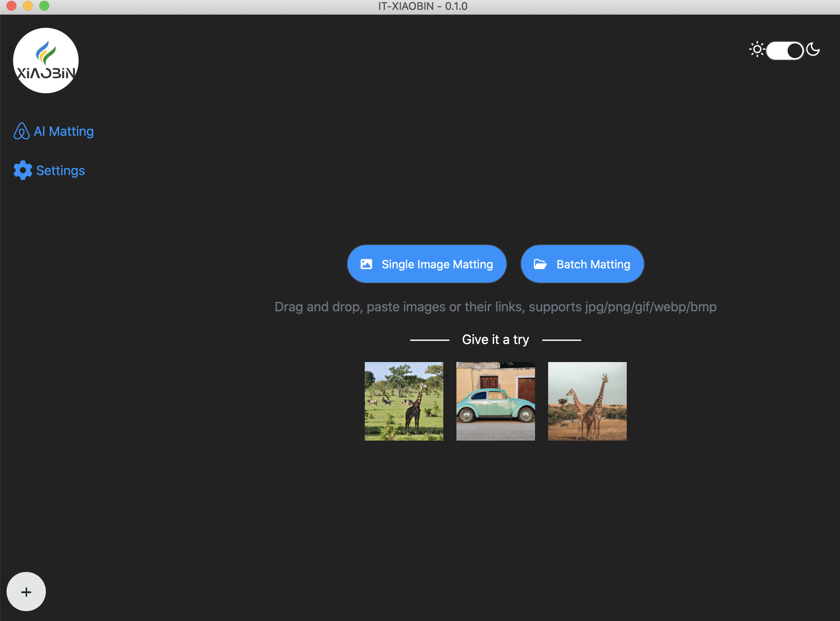Click the moon dark-mode icon
The width and height of the screenshot is (840, 621).
click(x=813, y=50)
